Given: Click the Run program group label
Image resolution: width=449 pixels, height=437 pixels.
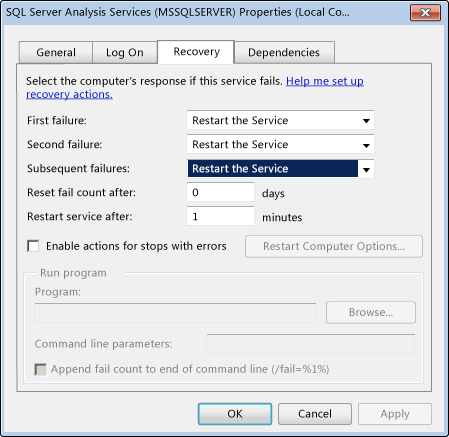Looking at the screenshot, I should [x=73, y=273].
